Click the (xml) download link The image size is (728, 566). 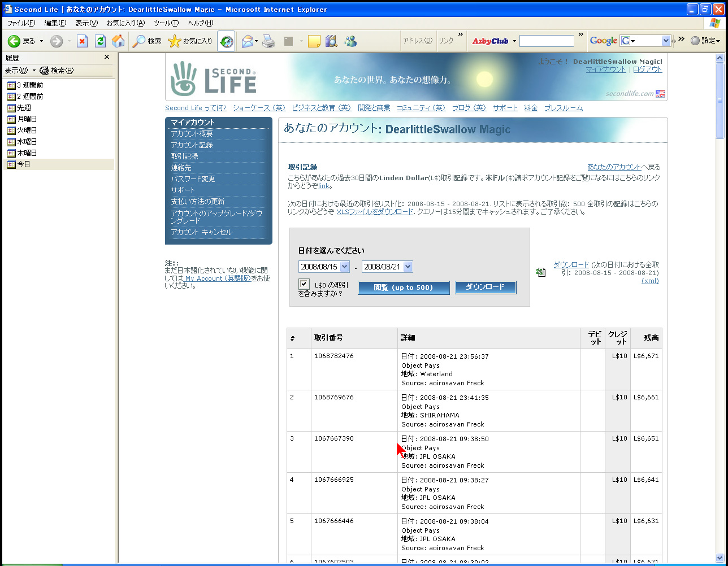(x=650, y=281)
